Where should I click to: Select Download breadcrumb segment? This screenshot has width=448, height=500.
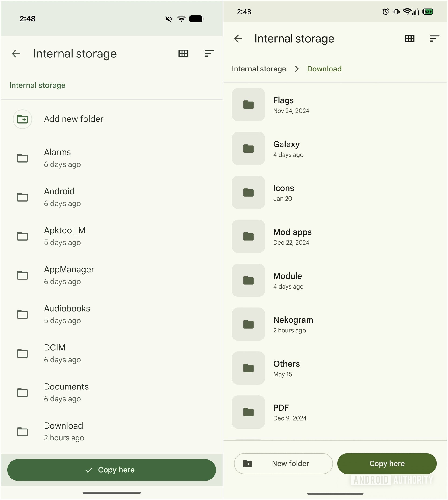tap(324, 69)
